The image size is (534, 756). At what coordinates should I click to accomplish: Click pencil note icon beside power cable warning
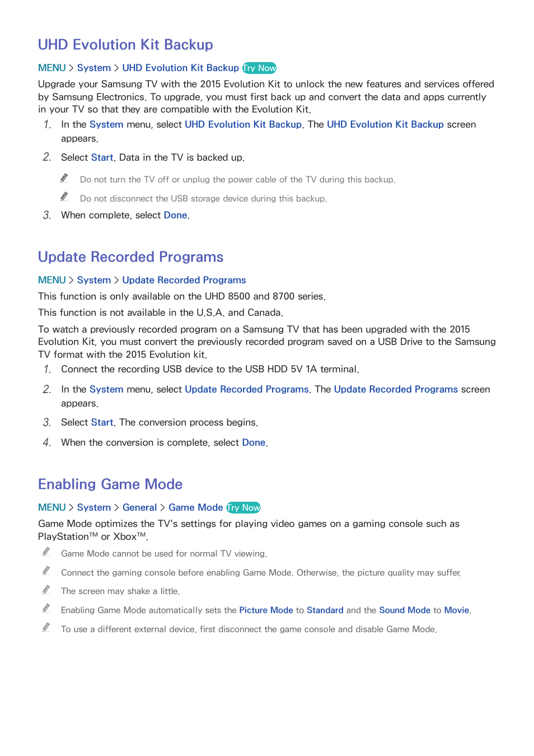(64, 178)
